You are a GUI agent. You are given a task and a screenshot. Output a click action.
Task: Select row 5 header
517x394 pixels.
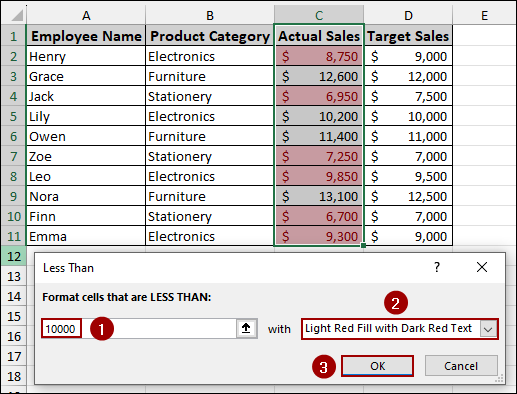coord(14,116)
